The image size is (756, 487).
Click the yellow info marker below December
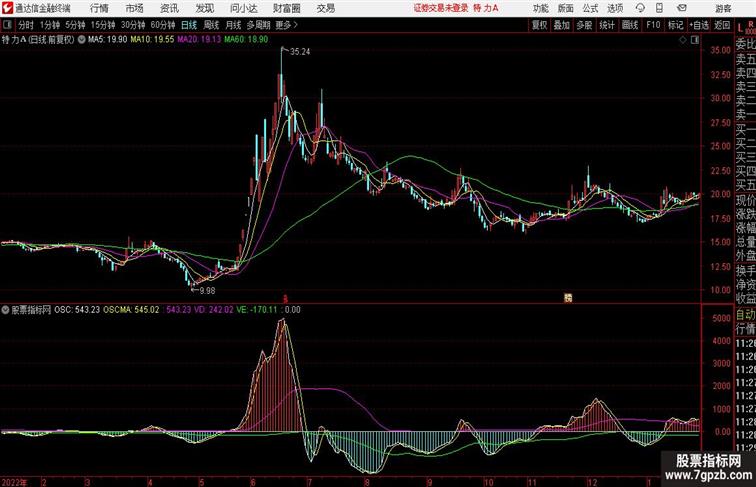point(568,298)
